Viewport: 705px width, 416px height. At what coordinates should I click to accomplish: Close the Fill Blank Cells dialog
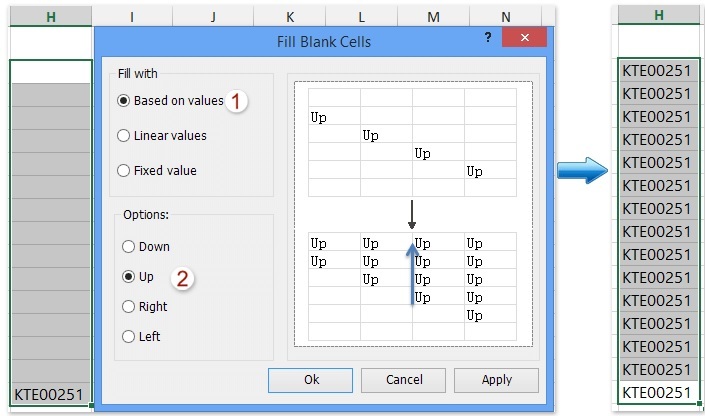[x=523, y=38]
